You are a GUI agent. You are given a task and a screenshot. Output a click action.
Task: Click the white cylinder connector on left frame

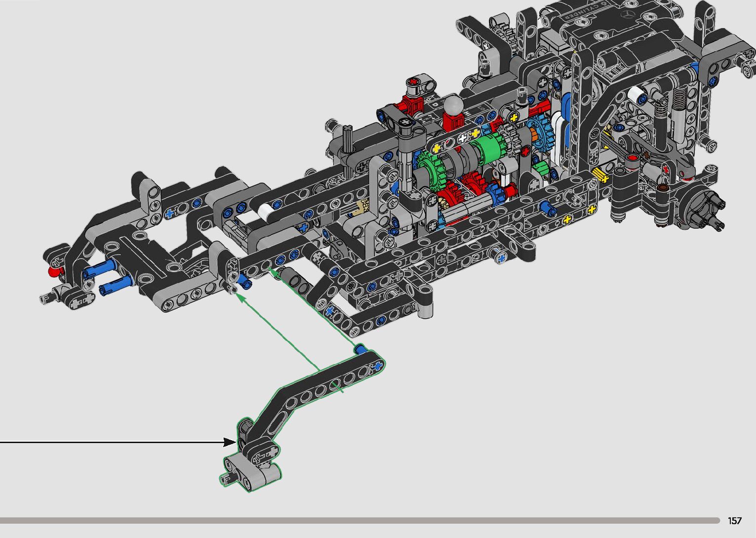263,212
